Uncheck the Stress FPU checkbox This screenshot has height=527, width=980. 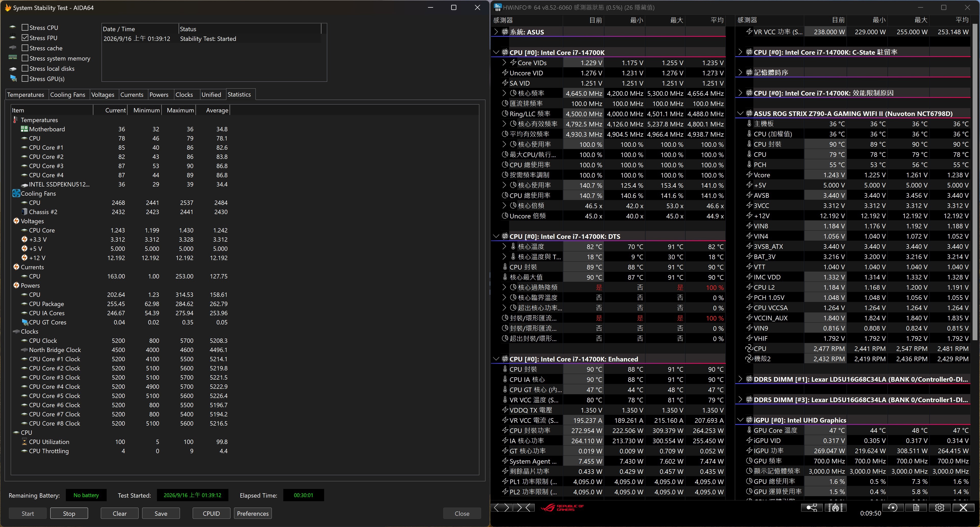(25, 38)
